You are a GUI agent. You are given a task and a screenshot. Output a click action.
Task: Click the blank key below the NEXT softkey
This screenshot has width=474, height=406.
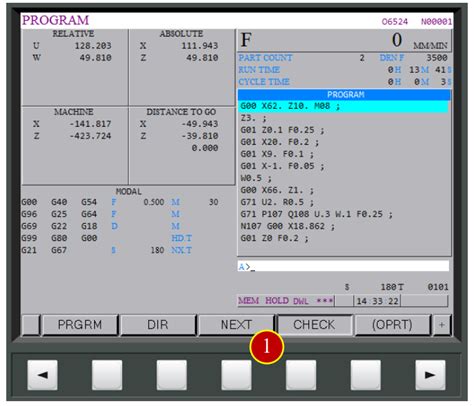(236, 375)
